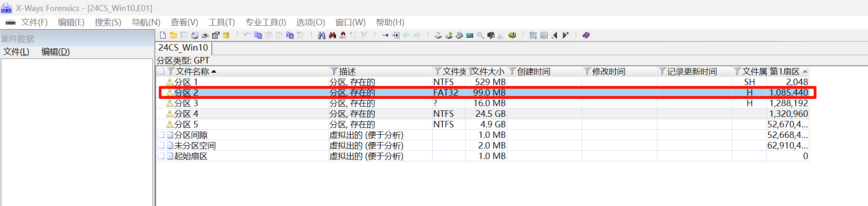Click the Go To Offset arrow icon
This screenshot has height=206, width=868.
[x=385, y=35]
